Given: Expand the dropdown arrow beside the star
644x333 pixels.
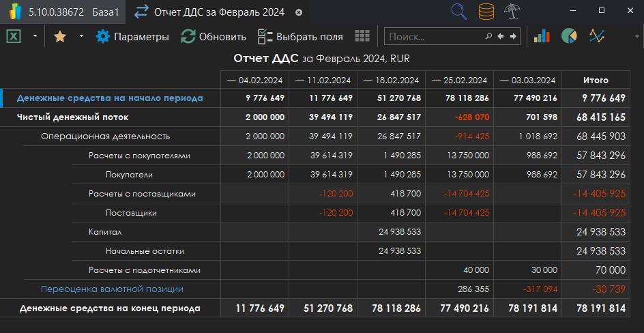Looking at the screenshot, I should 81,36.
